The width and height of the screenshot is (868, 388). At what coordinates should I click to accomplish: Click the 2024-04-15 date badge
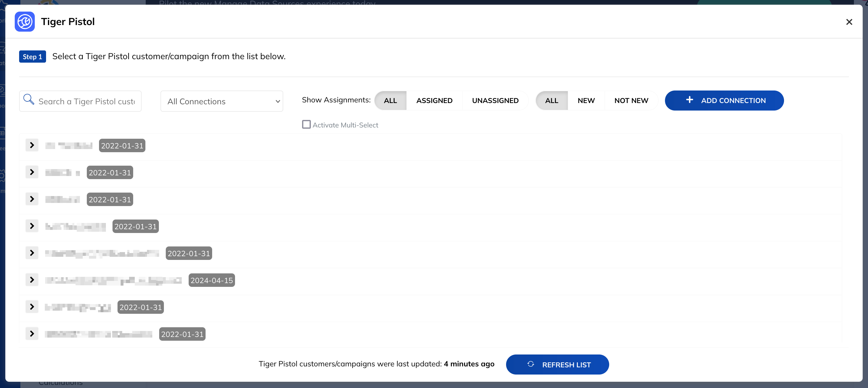tap(212, 280)
